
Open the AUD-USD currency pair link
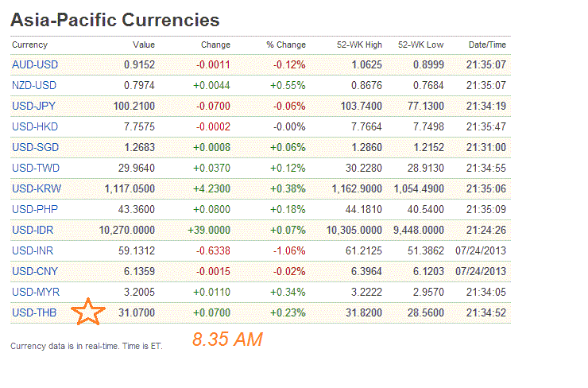click(x=35, y=65)
